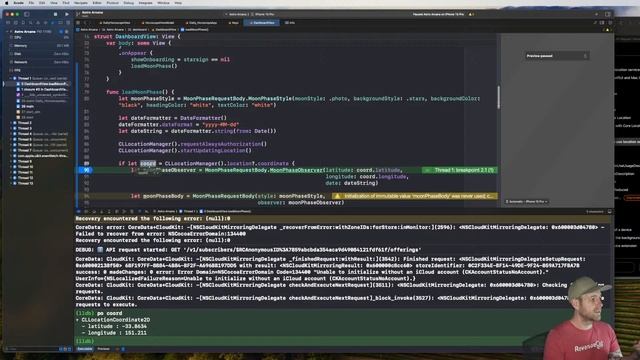Toggle the navigator sidebar visibility
The image size is (640, 360).
tap(27, 14)
